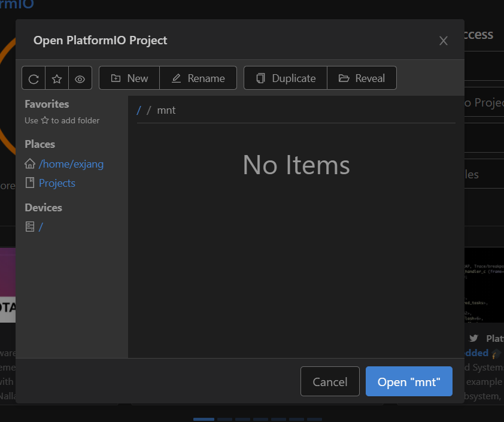The image size is (504, 422).
Task: Click the drive icon under Devices
Action: coord(30,227)
